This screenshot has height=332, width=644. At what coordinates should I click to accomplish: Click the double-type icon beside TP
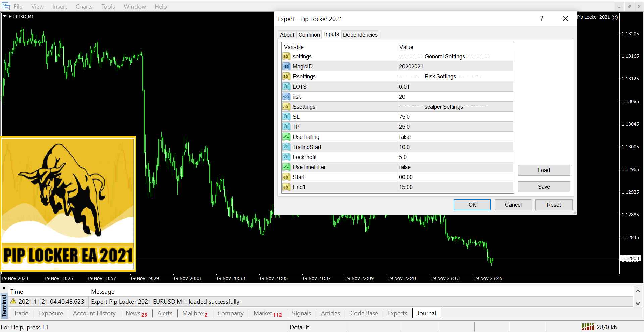(286, 127)
